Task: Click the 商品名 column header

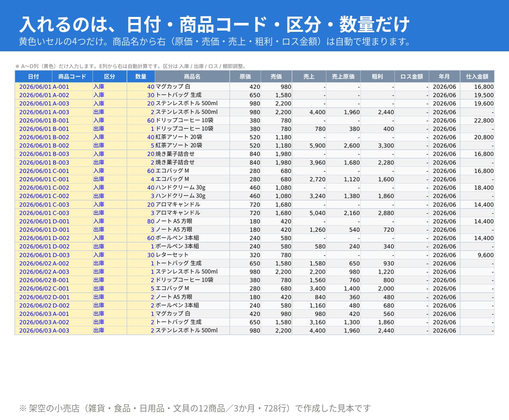Action: coord(192,76)
